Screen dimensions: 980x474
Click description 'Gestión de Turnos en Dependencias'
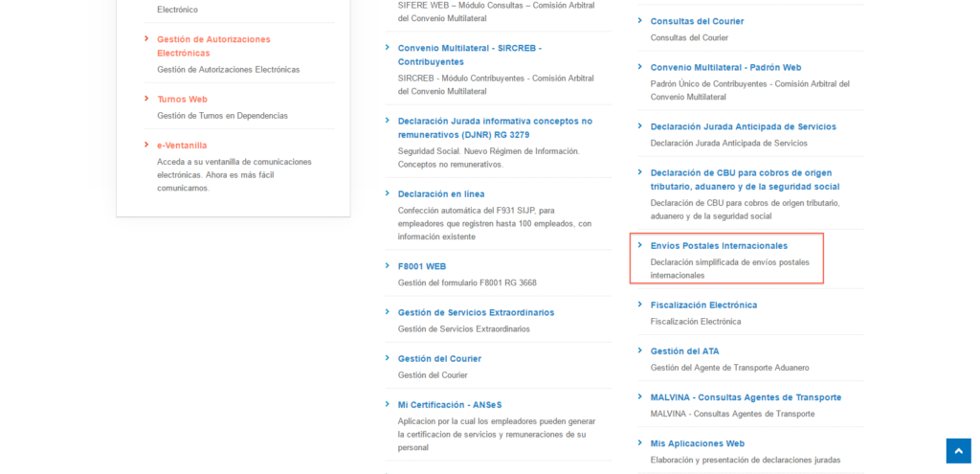[222, 116]
